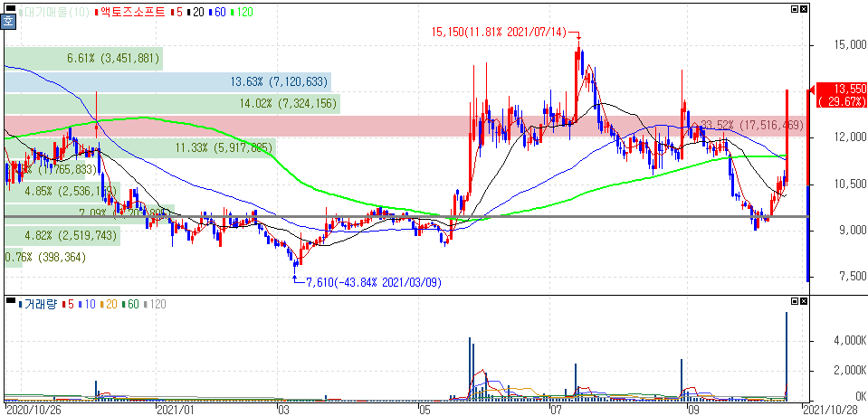Click the blue 10 legend in volume pane
Screen dimensions: 868x416
(x=86, y=304)
